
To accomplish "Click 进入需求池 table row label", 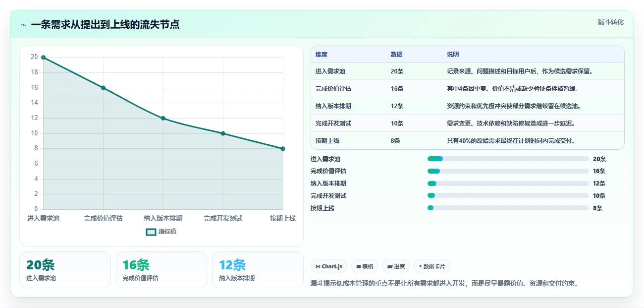I will tap(330, 71).
